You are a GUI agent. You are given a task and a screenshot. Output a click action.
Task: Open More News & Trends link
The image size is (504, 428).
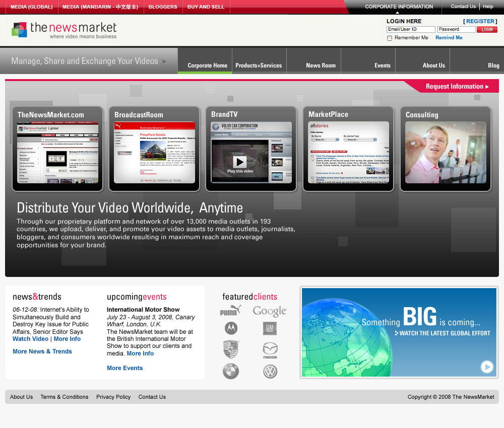(42, 351)
